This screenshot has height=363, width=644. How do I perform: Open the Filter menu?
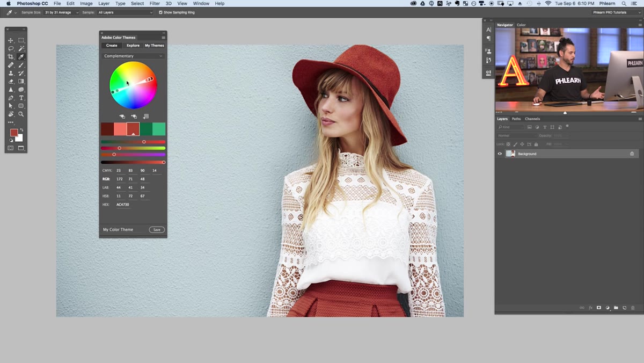point(155,3)
